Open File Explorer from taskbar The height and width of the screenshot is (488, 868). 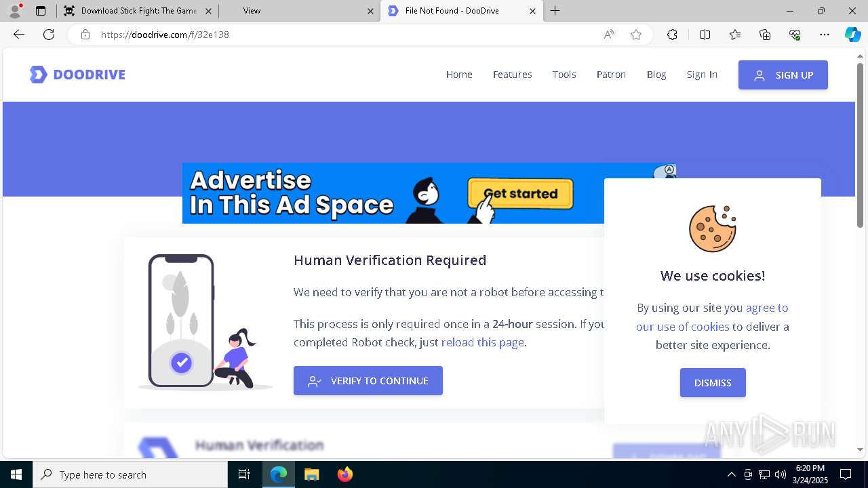tap(311, 474)
